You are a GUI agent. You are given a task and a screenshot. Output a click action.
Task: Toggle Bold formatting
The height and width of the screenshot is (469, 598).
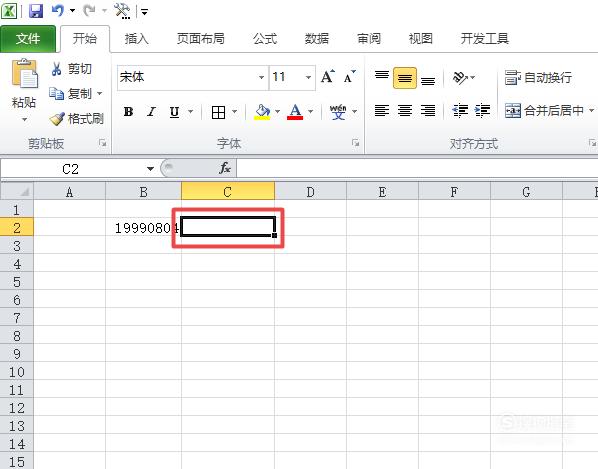pyautogui.click(x=129, y=112)
